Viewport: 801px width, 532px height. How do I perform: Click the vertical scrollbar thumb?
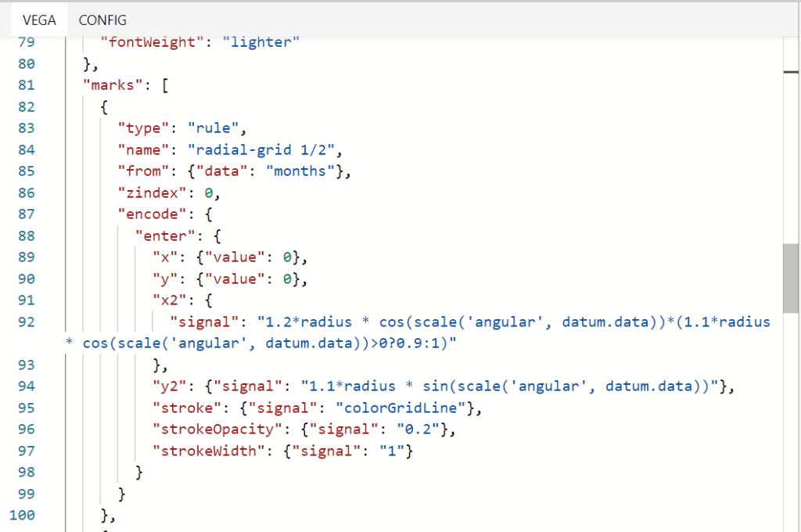791,278
